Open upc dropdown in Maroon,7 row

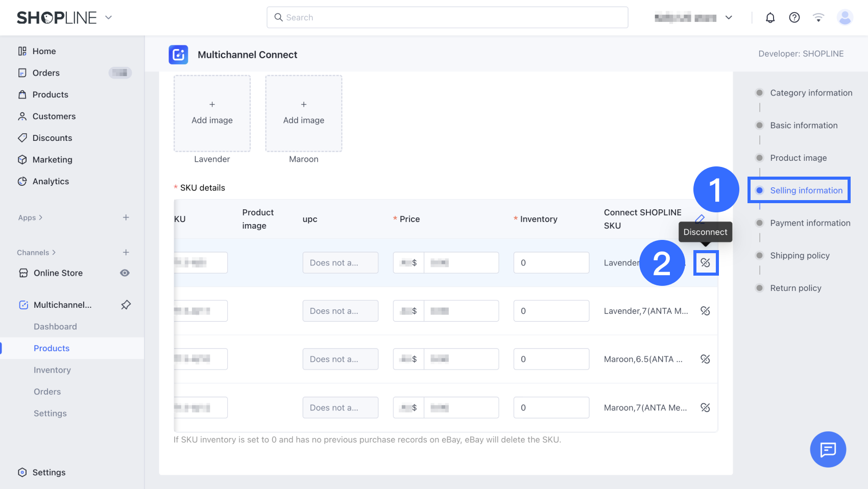coord(340,407)
